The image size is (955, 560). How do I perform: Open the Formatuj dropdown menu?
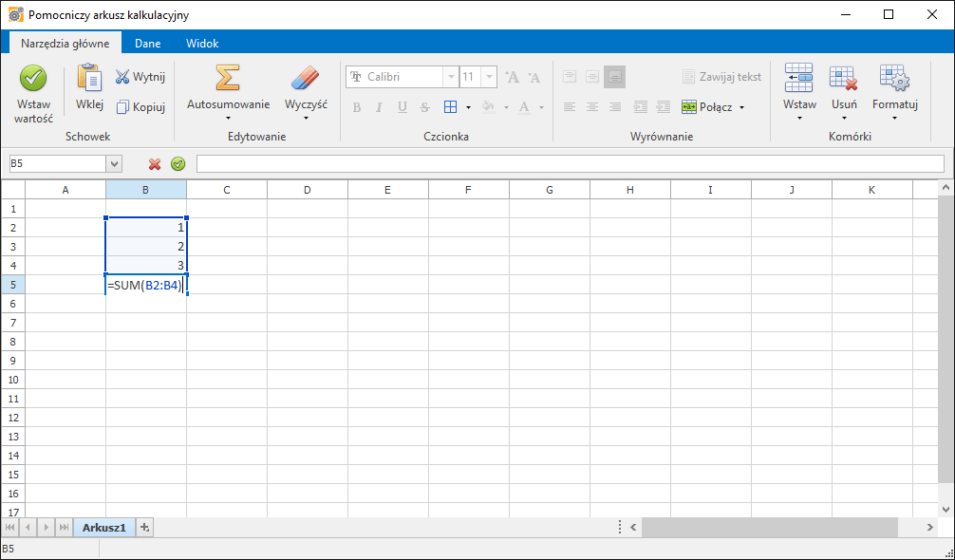pos(894,118)
